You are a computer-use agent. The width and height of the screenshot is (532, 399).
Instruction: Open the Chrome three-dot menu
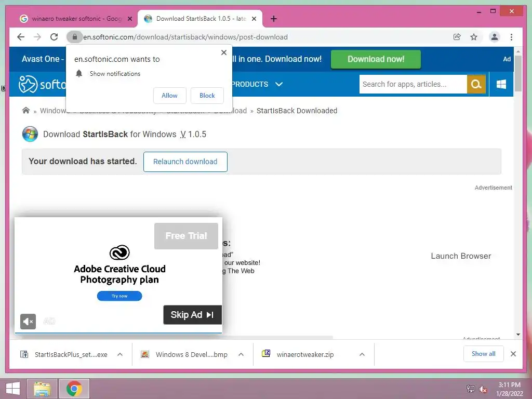point(511,37)
